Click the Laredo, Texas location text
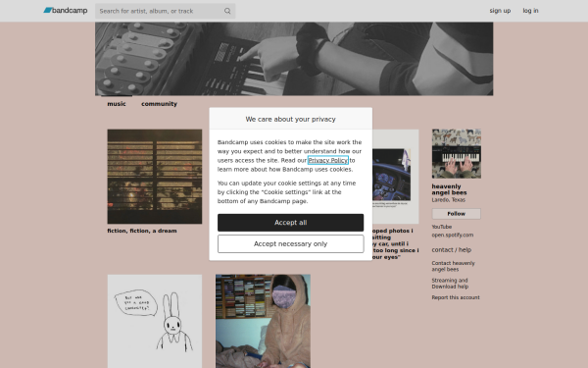 point(448,200)
